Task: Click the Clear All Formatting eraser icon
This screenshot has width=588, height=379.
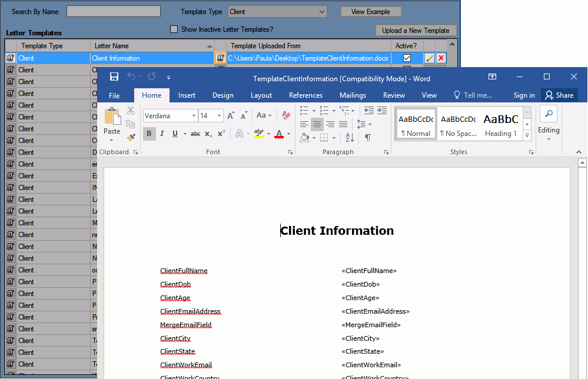Action: click(x=287, y=116)
